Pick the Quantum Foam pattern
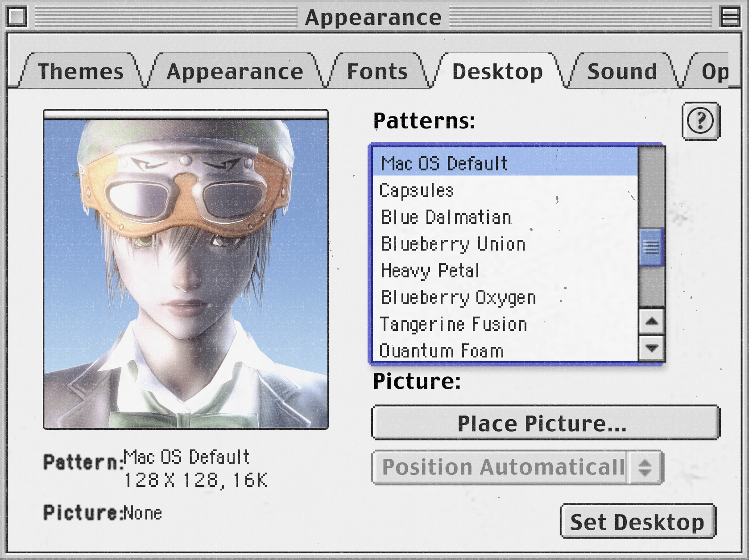The width and height of the screenshot is (749, 560). 505,350
